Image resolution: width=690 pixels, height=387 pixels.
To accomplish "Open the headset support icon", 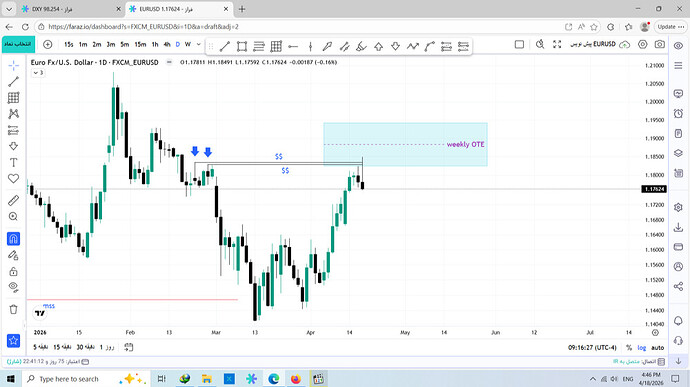I will pos(678,341).
